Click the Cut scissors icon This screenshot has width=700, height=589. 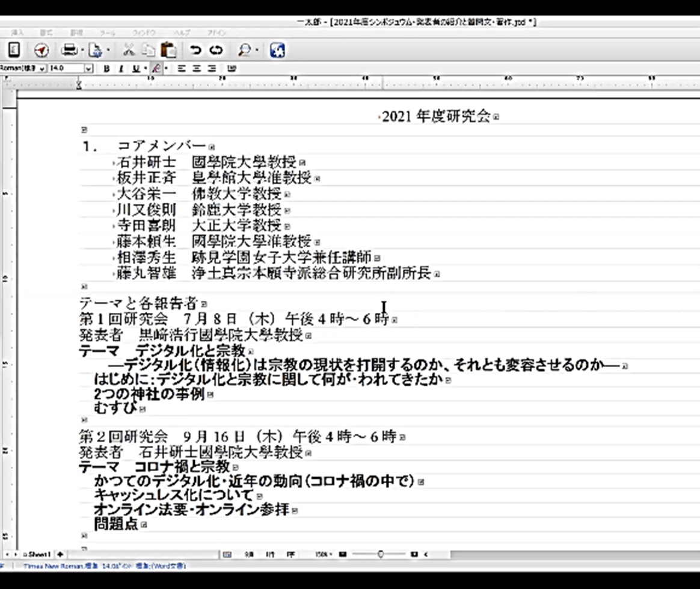point(129,51)
